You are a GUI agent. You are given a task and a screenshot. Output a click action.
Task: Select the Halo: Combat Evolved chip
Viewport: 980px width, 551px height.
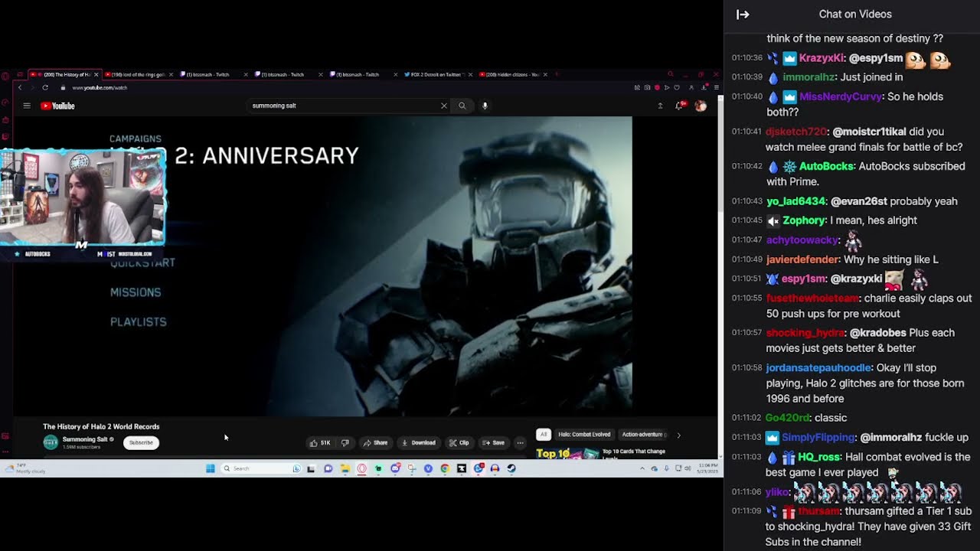tap(584, 435)
